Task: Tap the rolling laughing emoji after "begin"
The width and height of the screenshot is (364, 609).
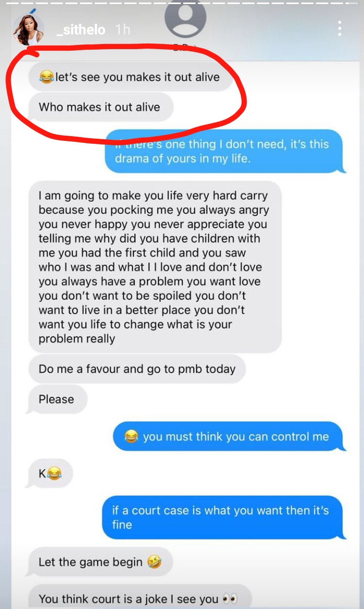Action: pyautogui.click(x=154, y=561)
